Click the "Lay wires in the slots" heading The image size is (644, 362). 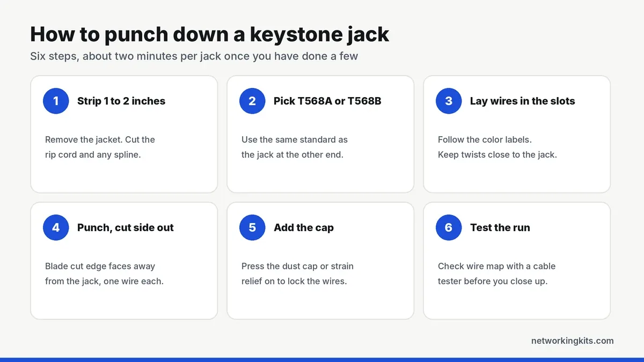(523, 101)
